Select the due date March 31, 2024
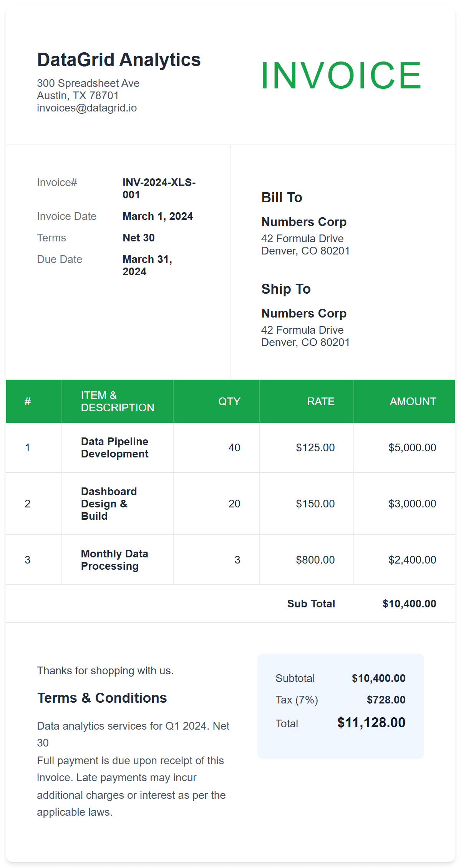Image resolution: width=461 pixels, height=868 pixels. (x=147, y=265)
